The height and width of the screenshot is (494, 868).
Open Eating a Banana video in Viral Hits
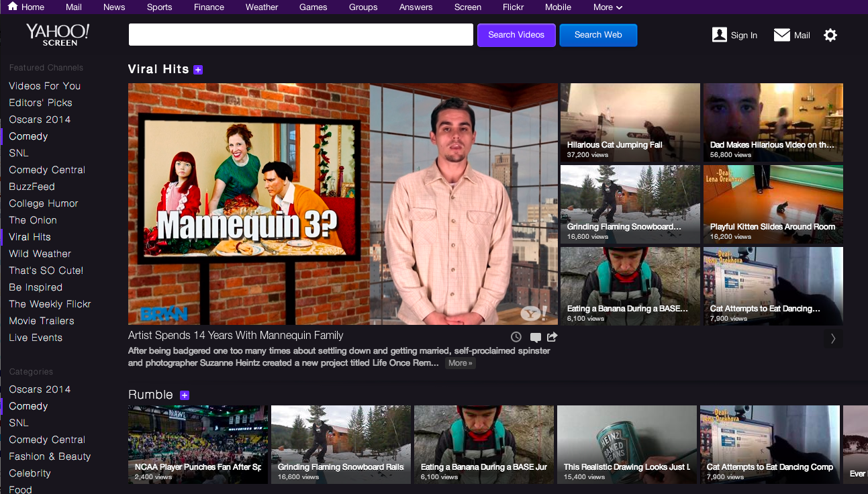(630, 287)
